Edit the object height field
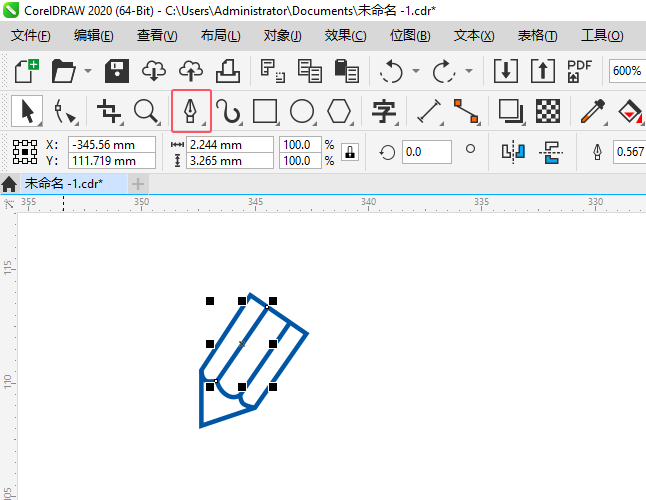646x500 pixels. pos(230,161)
